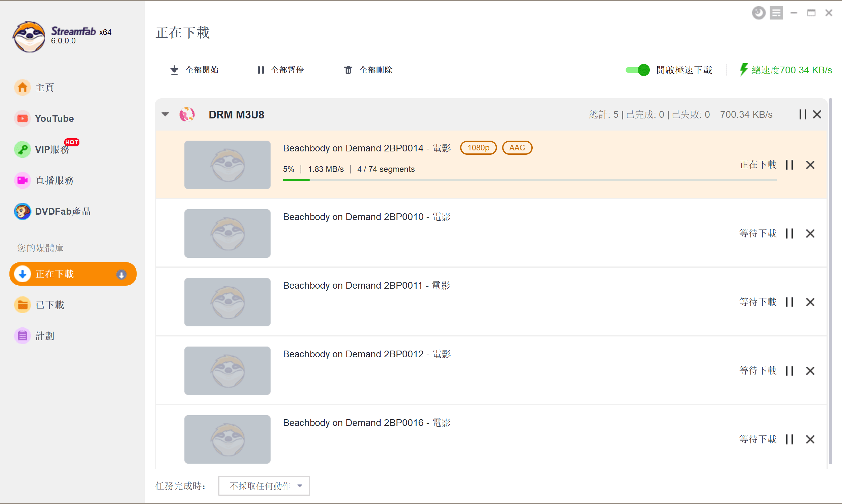Click the 1080p quality badge
842x504 pixels.
tap(478, 148)
